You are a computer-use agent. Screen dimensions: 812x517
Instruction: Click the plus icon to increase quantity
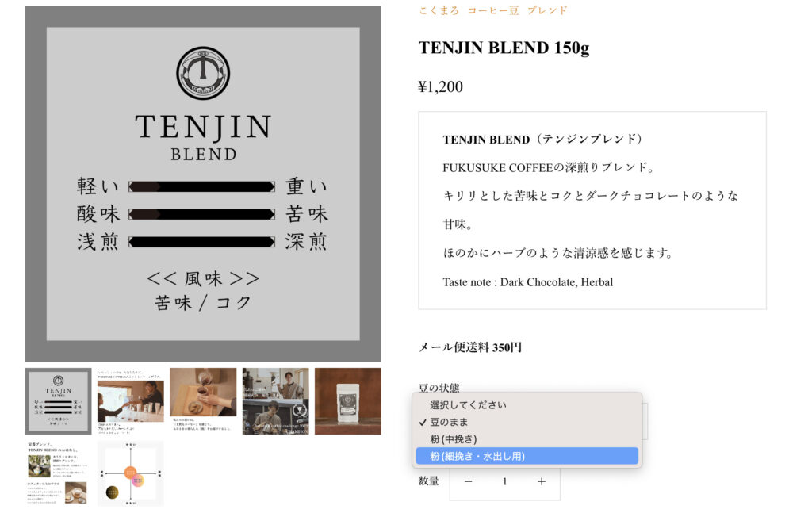tap(541, 482)
